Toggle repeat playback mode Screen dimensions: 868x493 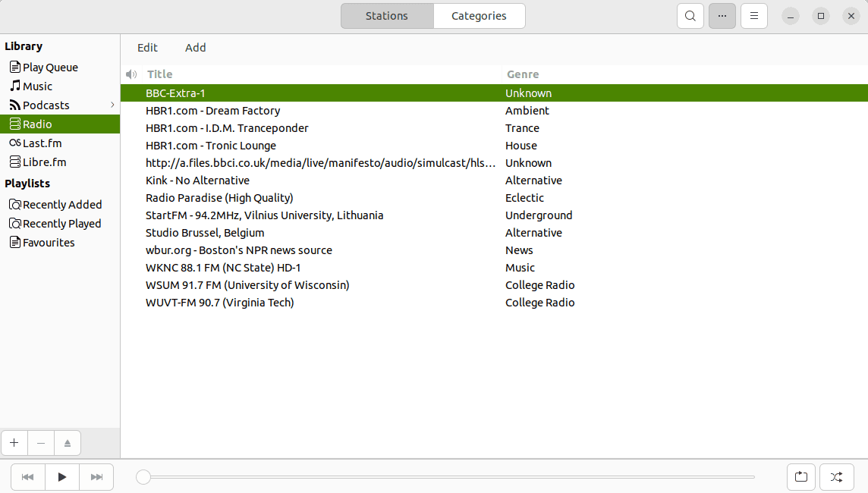(801, 477)
